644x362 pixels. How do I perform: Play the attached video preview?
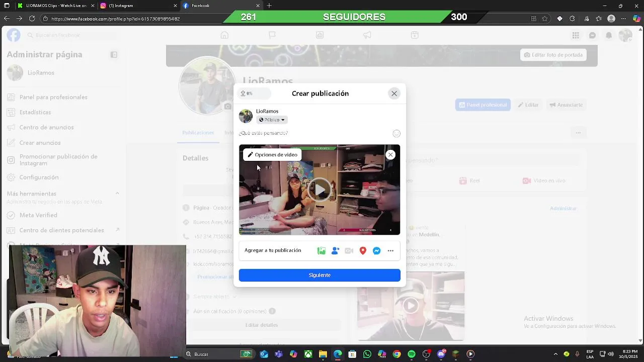(x=319, y=190)
